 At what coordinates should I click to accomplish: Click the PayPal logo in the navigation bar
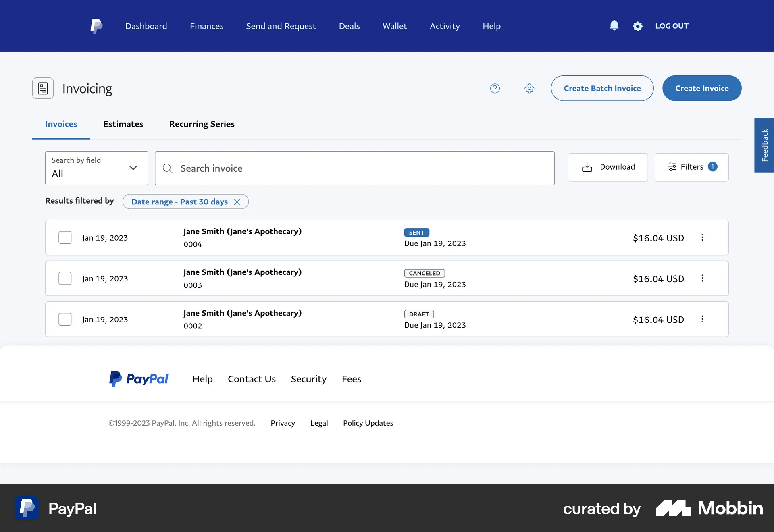pyautogui.click(x=96, y=26)
